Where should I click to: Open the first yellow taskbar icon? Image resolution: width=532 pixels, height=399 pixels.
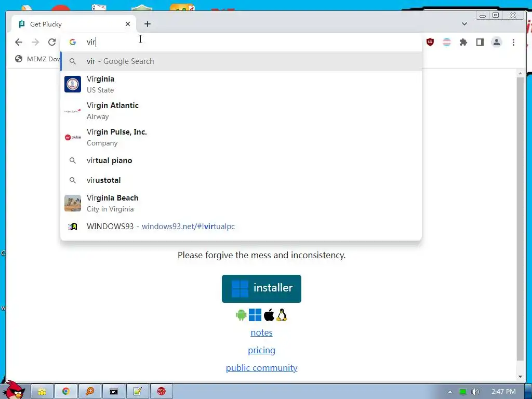coord(42,392)
